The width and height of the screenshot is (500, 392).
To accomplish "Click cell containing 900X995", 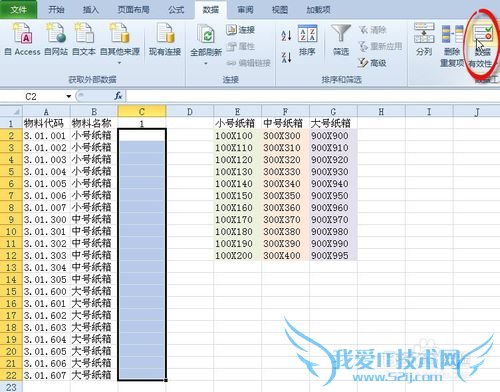I will [333, 255].
